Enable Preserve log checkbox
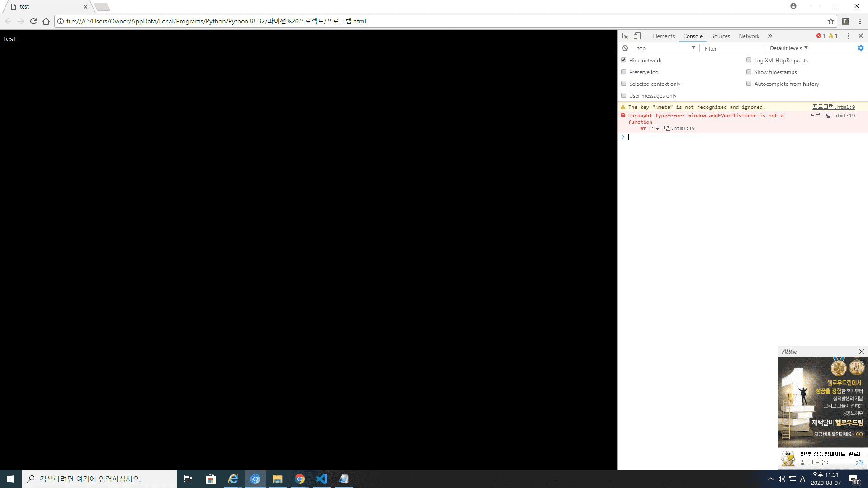Screen dimensions: 868x488 (x=623, y=72)
